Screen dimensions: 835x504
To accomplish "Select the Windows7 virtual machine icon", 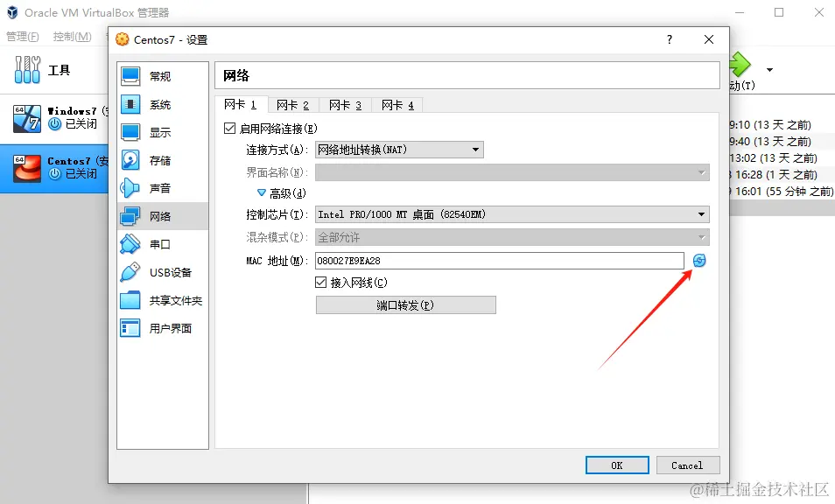I will point(26,118).
